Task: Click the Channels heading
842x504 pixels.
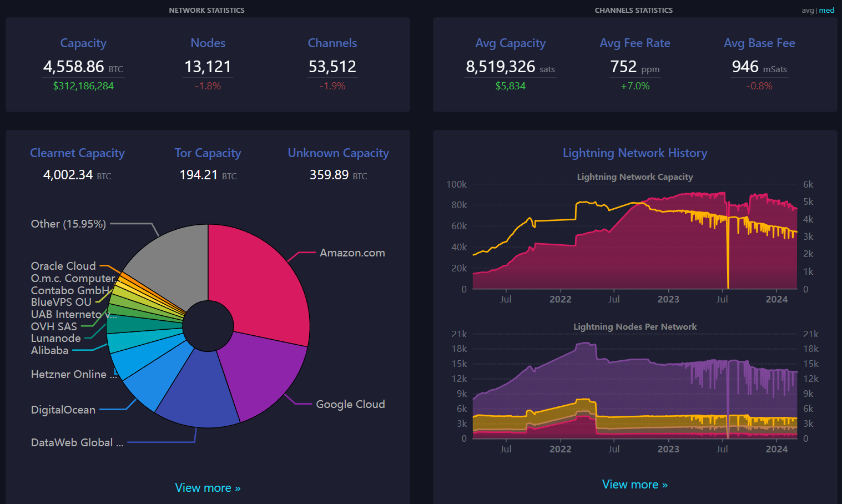Action: (x=332, y=43)
